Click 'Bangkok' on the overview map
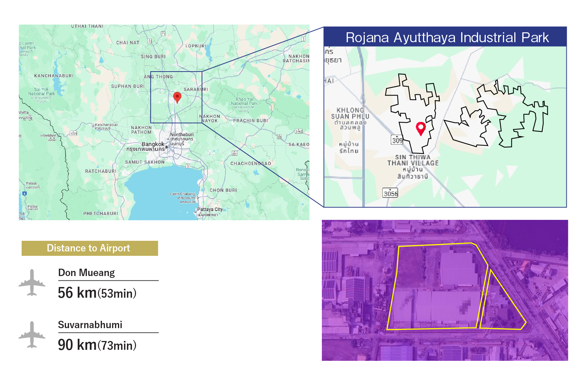 point(153,144)
